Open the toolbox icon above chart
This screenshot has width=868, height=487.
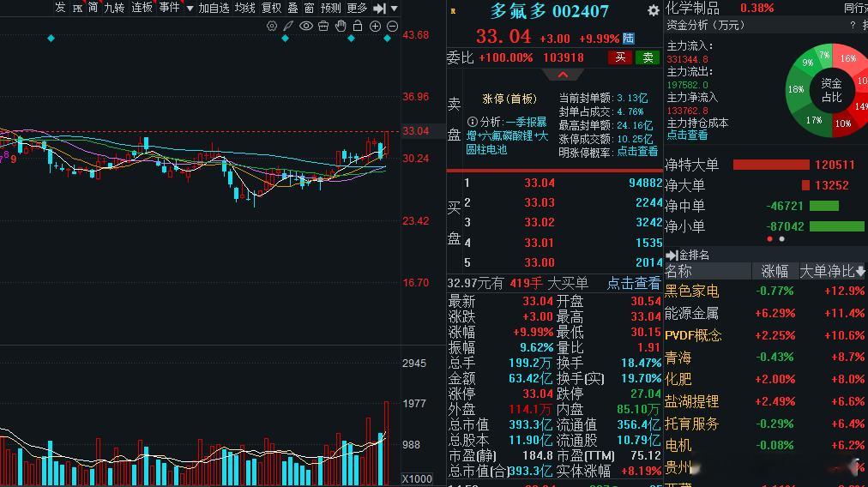pos(323,26)
